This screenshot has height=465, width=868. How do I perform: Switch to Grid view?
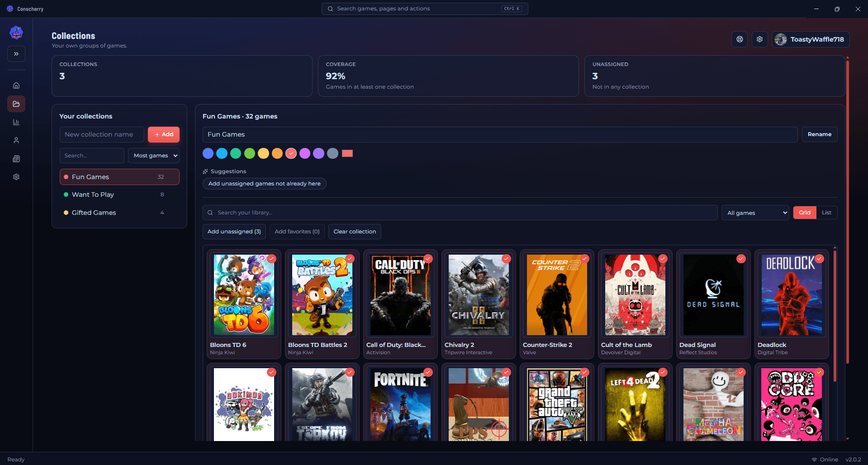805,213
